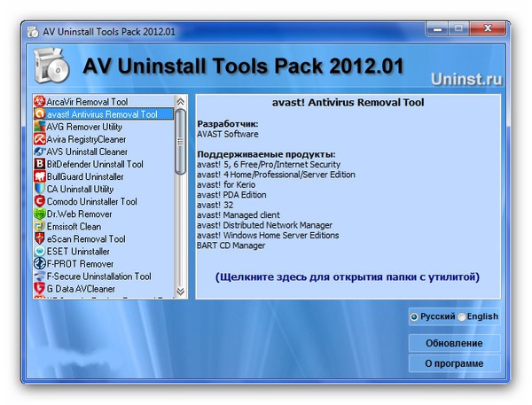Viewport: 532px width, 405px height.
Task: Select ESET Uninstaller in list
Action: [x=104, y=251]
